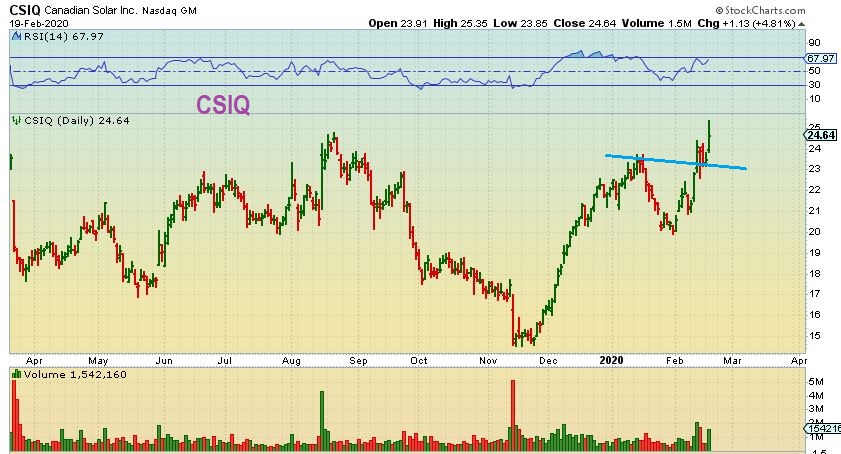Click the Nov label on date axis
841x454 pixels.
point(488,361)
